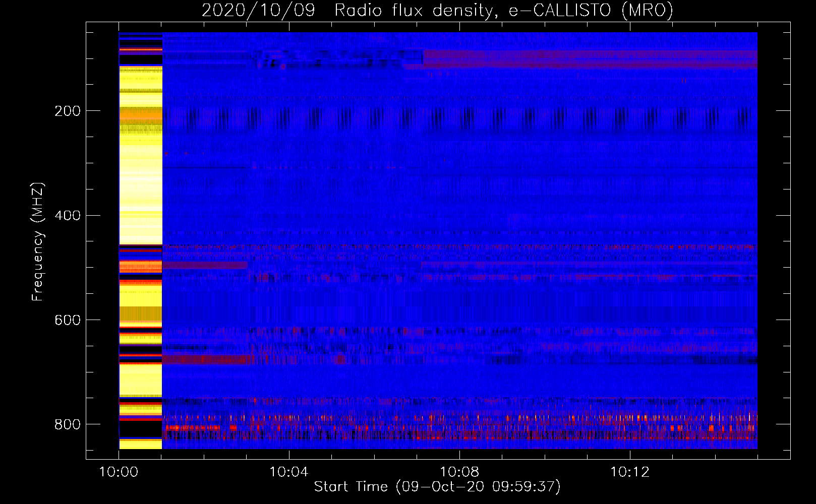Select the 400 frequency tick label
Viewport: 816px width, 504px height.
68,216
